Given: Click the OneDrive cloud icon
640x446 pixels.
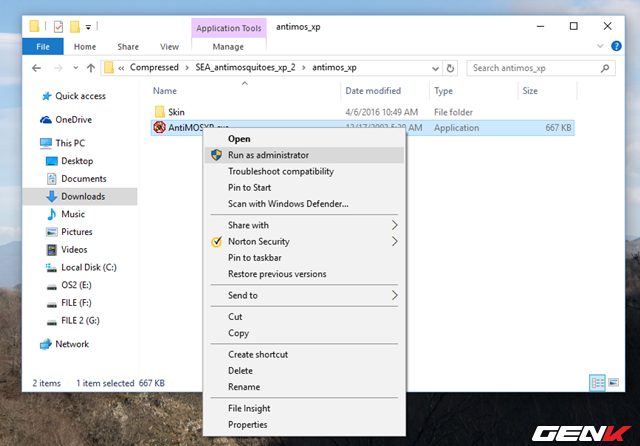Looking at the screenshot, I should click(45, 119).
